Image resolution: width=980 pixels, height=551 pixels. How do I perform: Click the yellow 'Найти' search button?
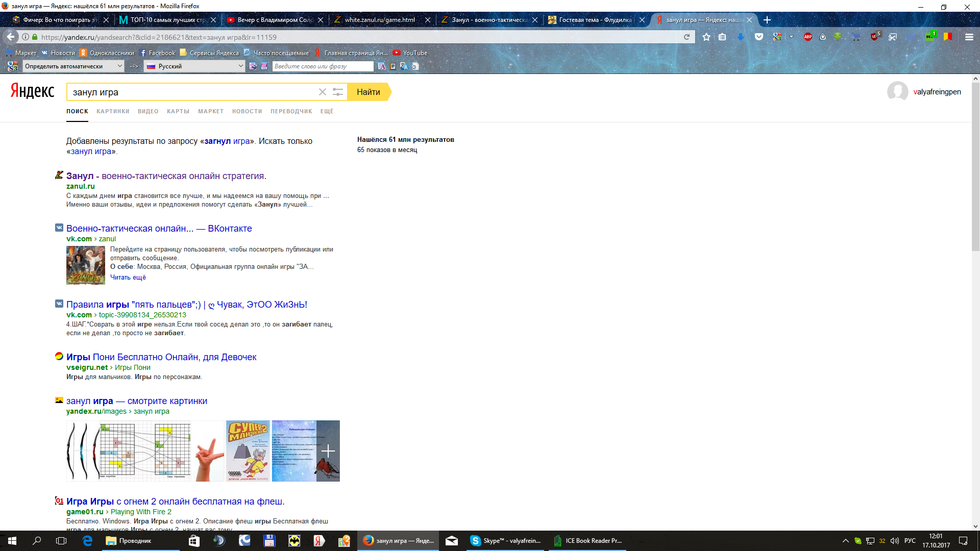coord(369,92)
